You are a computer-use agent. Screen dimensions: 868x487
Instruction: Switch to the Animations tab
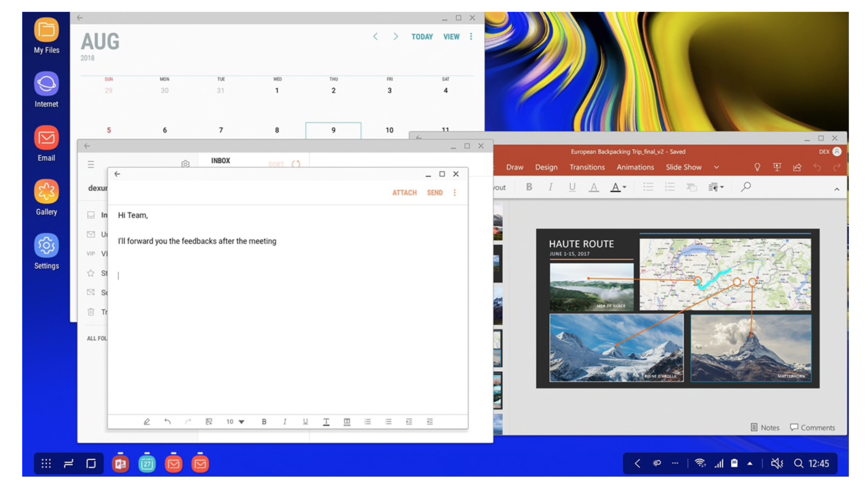point(635,167)
